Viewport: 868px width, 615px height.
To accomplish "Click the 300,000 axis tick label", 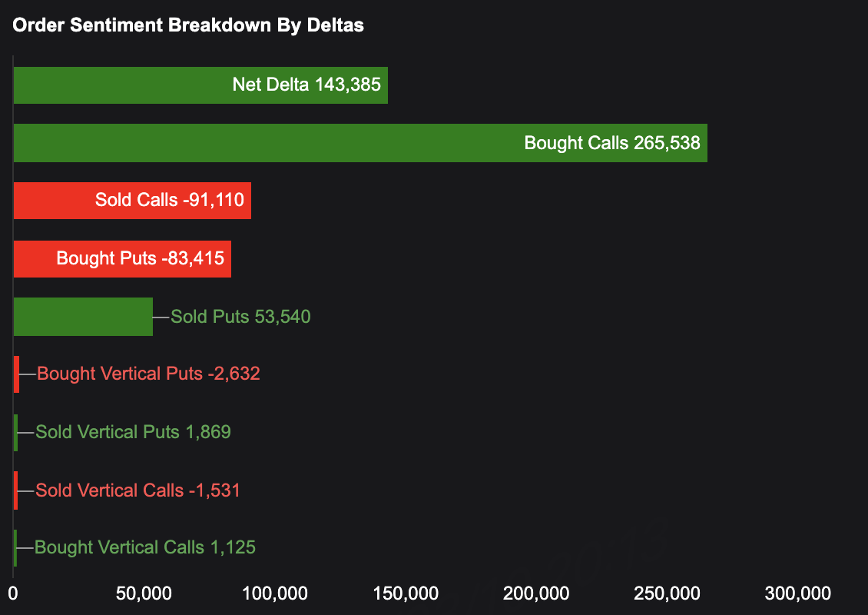I will [798, 593].
